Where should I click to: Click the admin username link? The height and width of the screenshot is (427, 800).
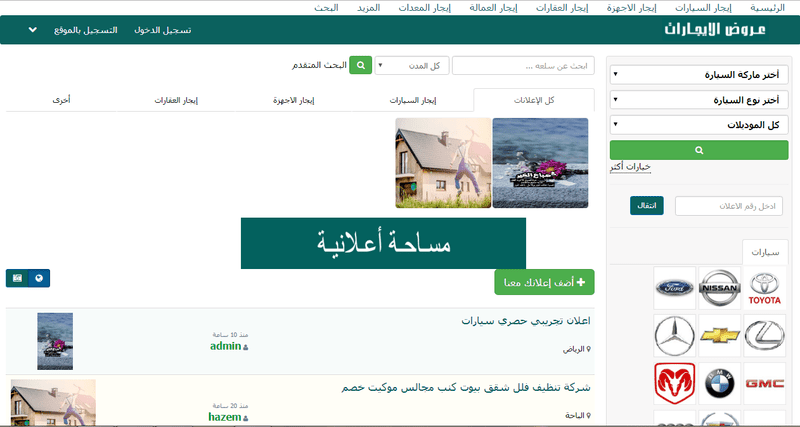226,346
